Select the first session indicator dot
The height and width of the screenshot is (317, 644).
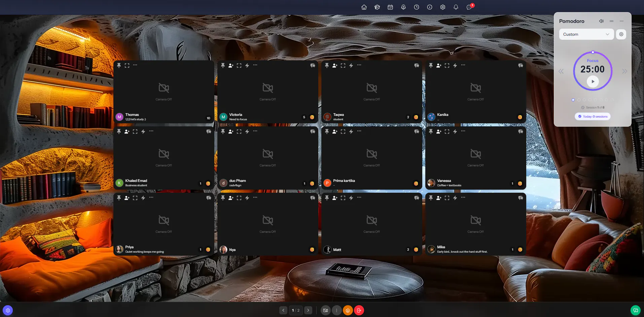click(x=573, y=100)
